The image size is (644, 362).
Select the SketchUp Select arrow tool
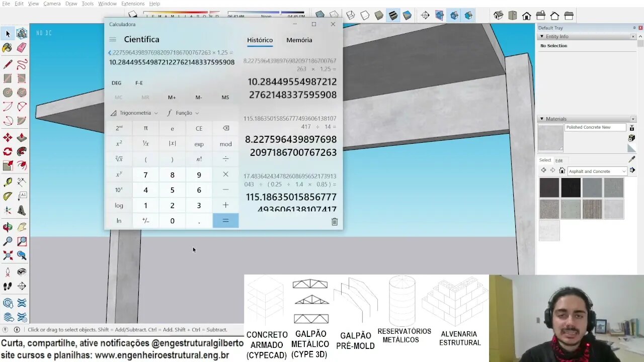click(8, 34)
